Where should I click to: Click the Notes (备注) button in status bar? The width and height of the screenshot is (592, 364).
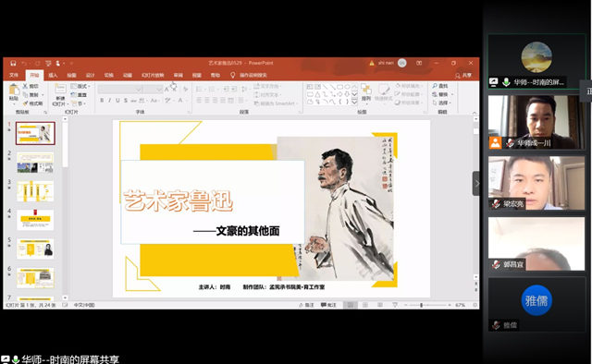click(306, 305)
